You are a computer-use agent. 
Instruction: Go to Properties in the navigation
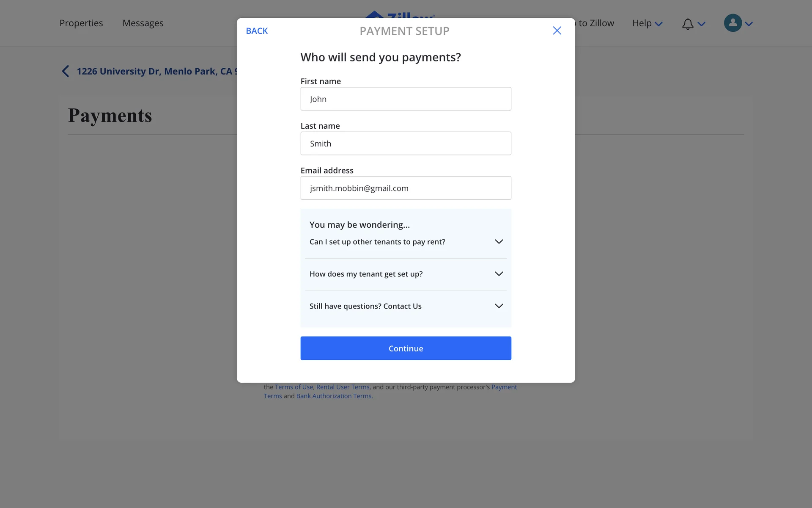pos(81,23)
